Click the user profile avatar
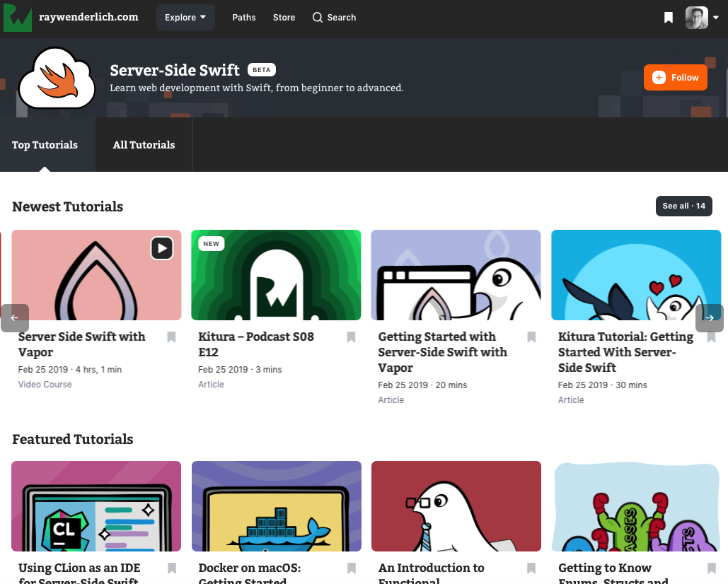The height and width of the screenshot is (584, 728). tap(696, 18)
